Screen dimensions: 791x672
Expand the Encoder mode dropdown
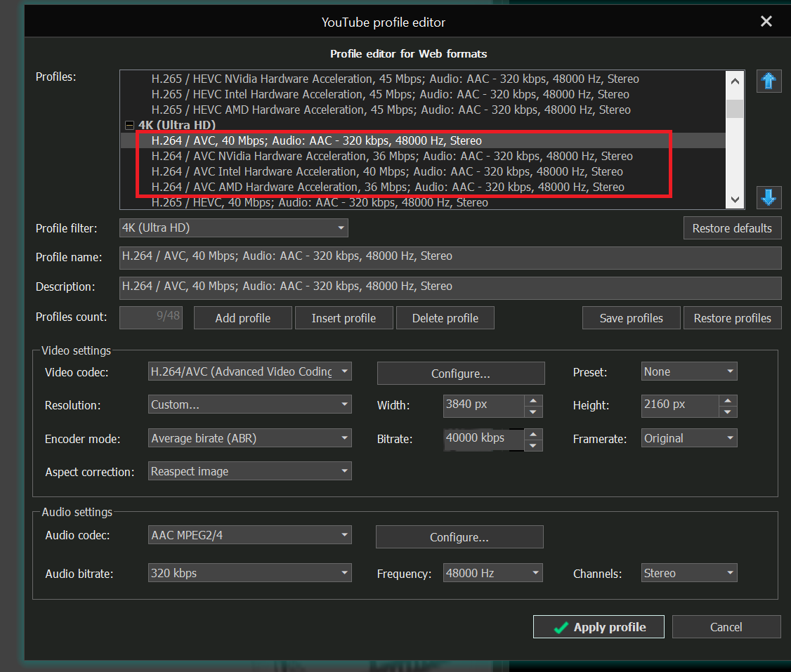click(x=249, y=439)
